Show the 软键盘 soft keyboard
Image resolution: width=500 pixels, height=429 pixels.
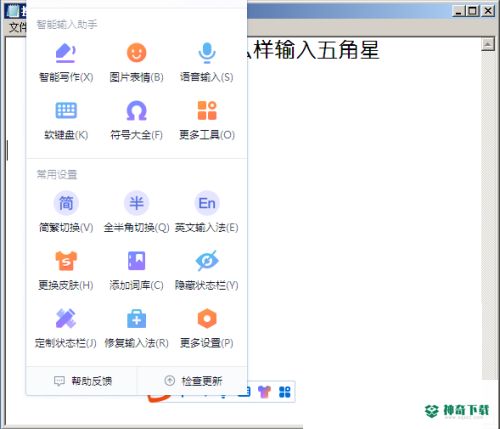(66, 120)
